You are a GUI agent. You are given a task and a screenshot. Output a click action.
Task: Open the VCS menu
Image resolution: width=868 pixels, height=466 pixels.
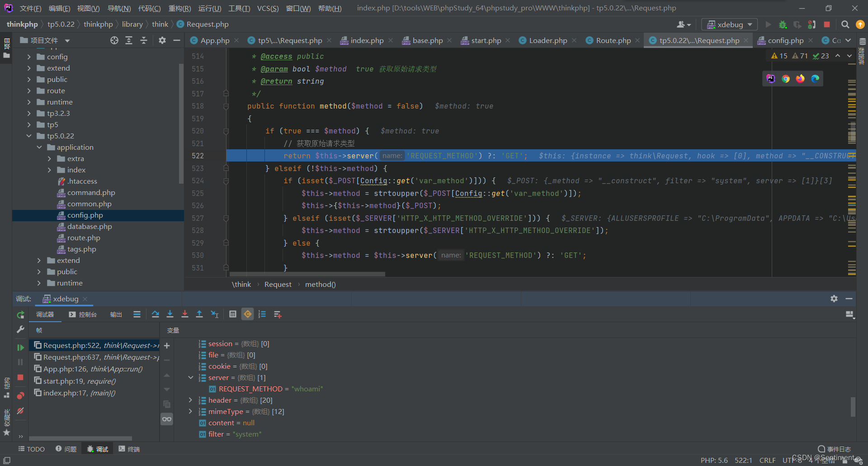tap(268, 9)
